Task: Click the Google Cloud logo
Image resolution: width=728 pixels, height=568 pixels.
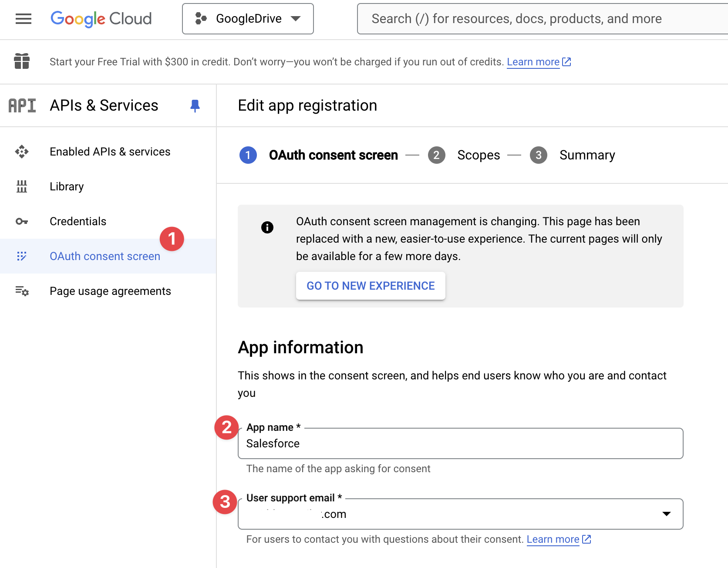Action: [x=101, y=19]
